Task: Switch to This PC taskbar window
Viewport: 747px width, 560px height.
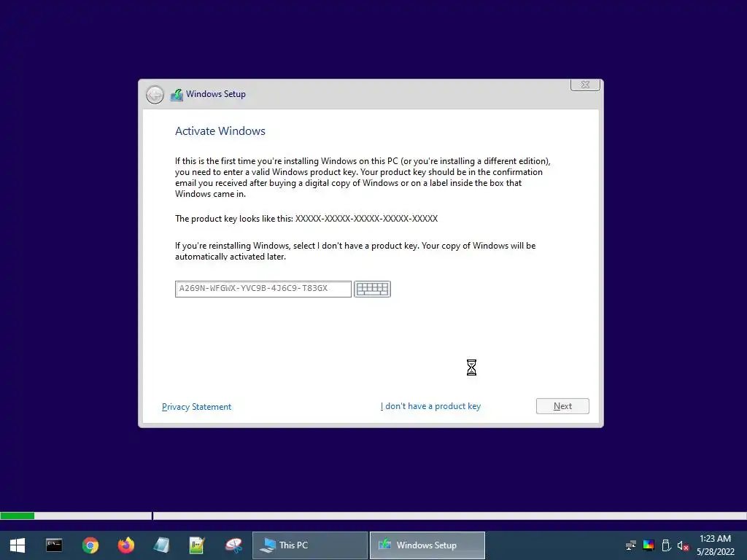Action: [309, 545]
